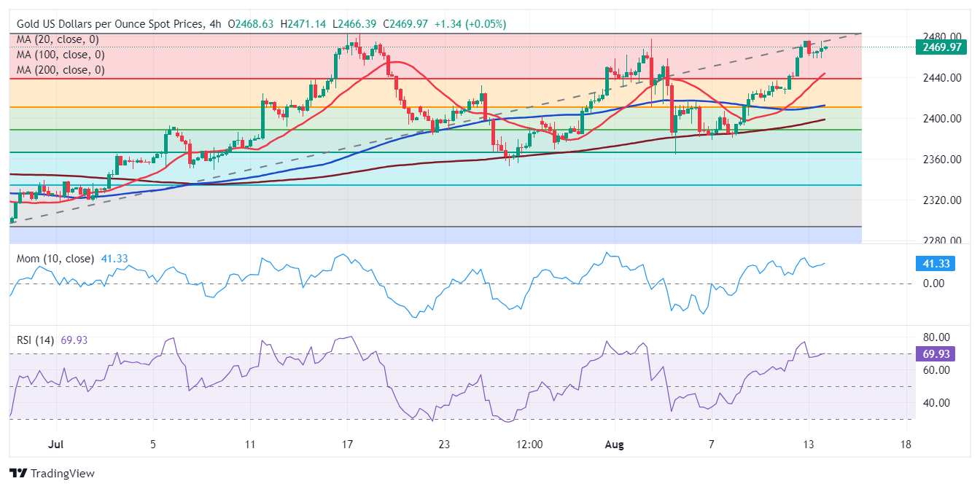This screenshot has width=980, height=489.
Task: Click the Mom (10, close) indicator label
Action: [55, 259]
